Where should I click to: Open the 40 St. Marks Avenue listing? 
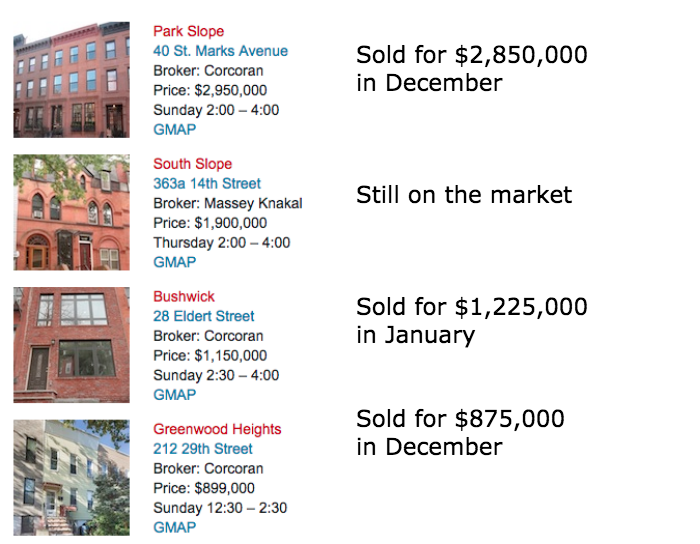[x=221, y=51]
